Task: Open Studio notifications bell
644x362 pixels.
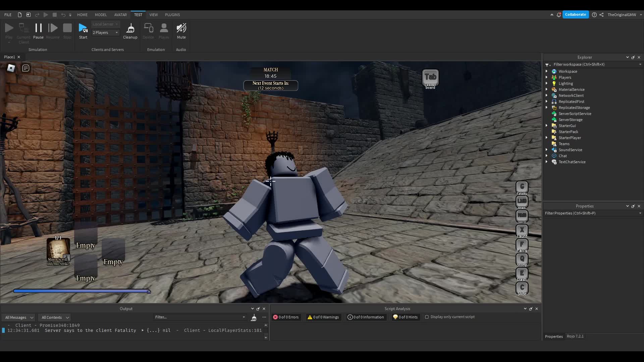Action: 558,14
